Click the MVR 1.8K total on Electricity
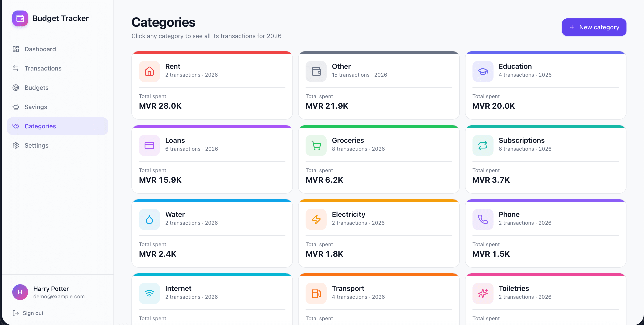644x325 pixels. pos(324,254)
